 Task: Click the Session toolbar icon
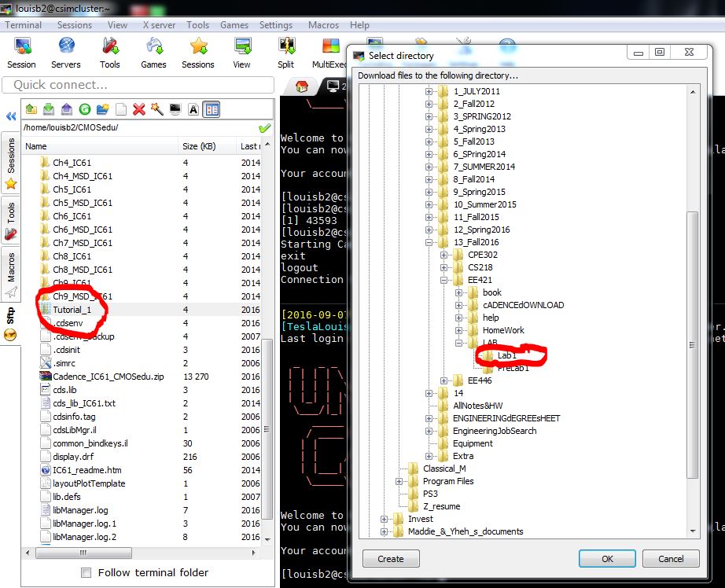click(21, 52)
